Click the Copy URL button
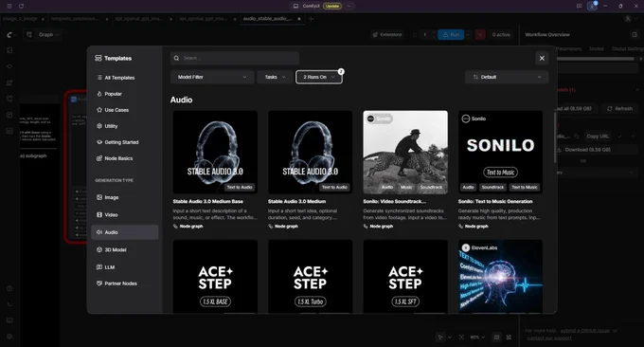The width and height of the screenshot is (644, 347). pos(598,137)
